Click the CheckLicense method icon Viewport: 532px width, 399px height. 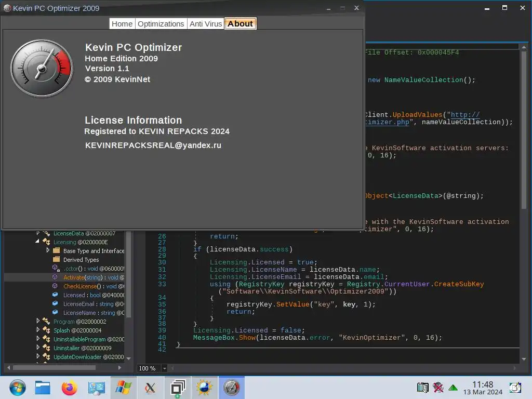55,286
